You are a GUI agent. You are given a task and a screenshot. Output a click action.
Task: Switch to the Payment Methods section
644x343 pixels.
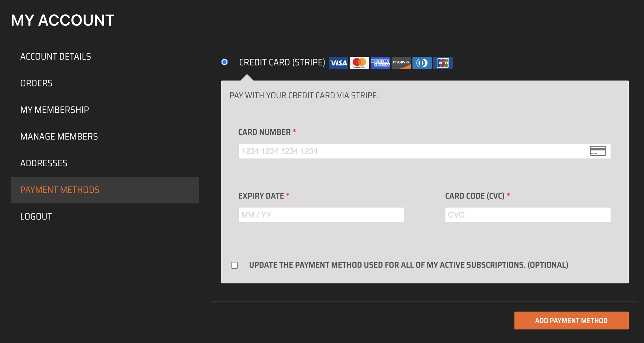(x=60, y=190)
